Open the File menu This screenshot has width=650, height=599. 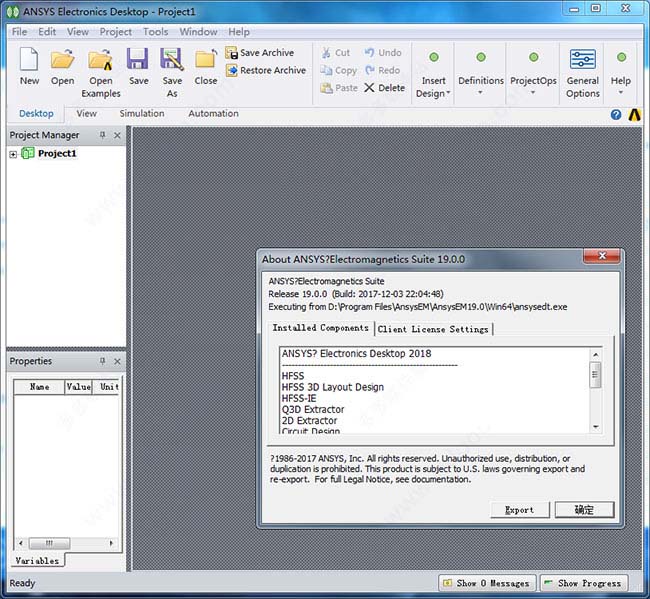click(19, 32)
